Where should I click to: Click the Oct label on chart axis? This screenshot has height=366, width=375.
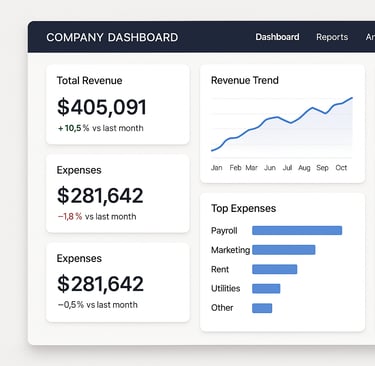coord(341,168)
